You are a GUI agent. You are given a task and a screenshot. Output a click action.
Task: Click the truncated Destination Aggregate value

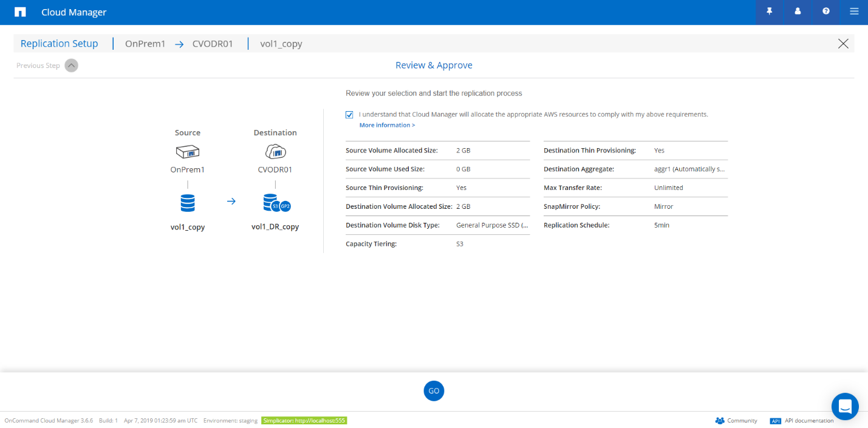coord(689,169)
